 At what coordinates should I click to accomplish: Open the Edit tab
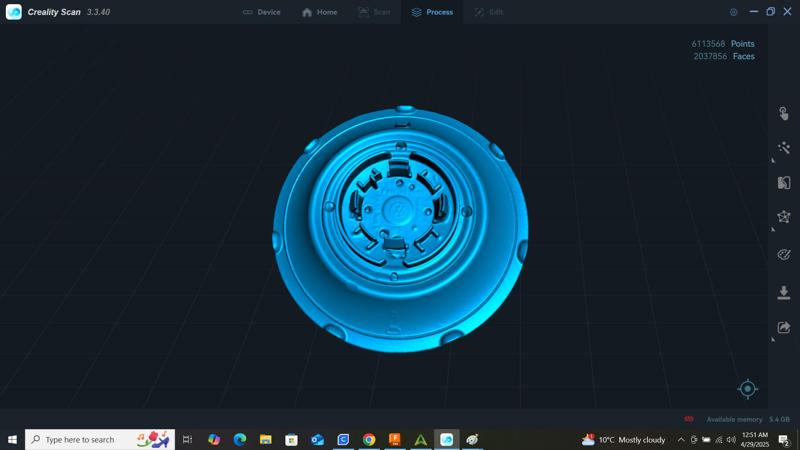coord(489,12)
